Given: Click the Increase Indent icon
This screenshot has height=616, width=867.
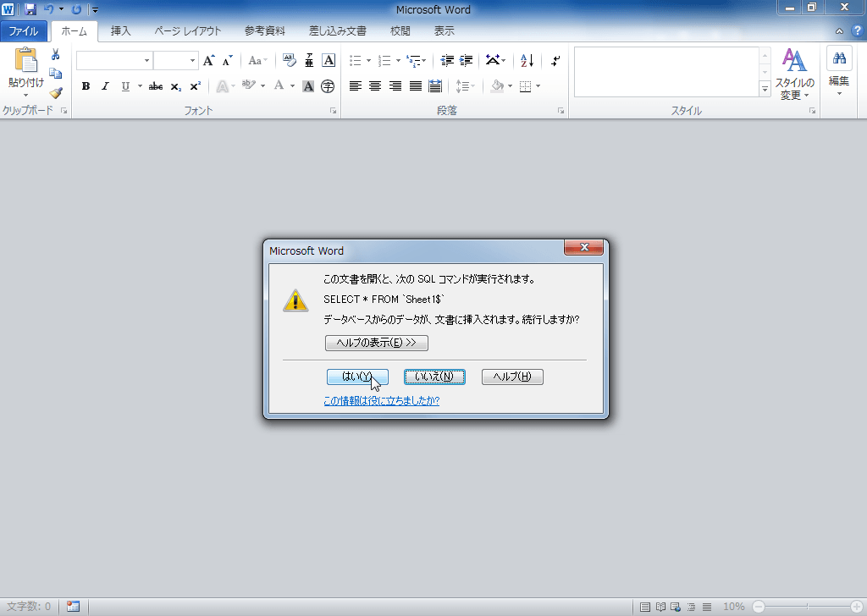Looking at the screenshot, I should click(467, 60).
